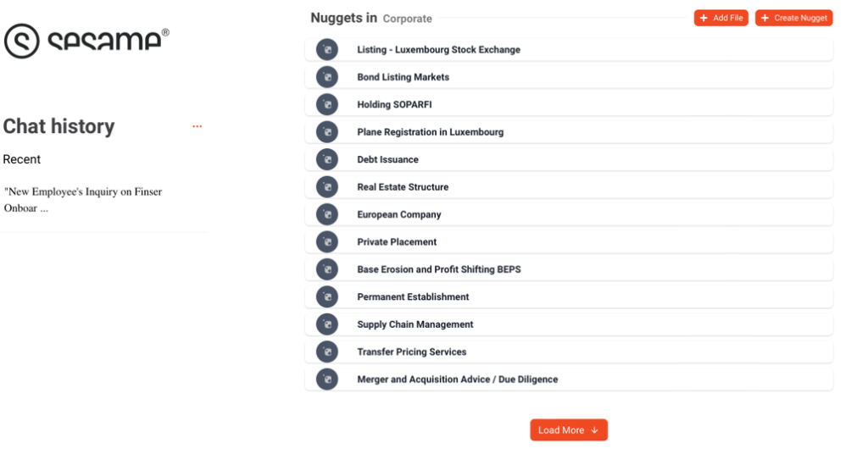Click the icon beside Bond Listing Markets
This screenshot has width=868, height=465.
[327, 77]
